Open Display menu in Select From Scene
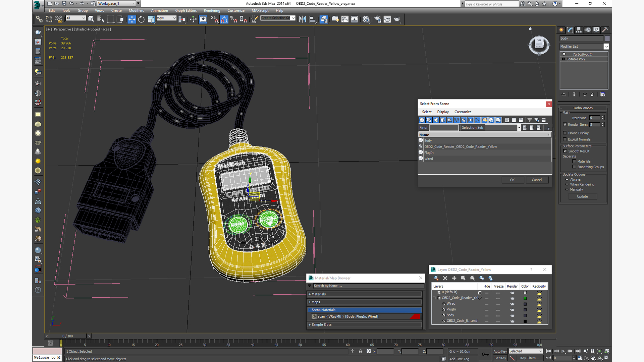This screenshot has height=362, width=644. coord(443,112)
